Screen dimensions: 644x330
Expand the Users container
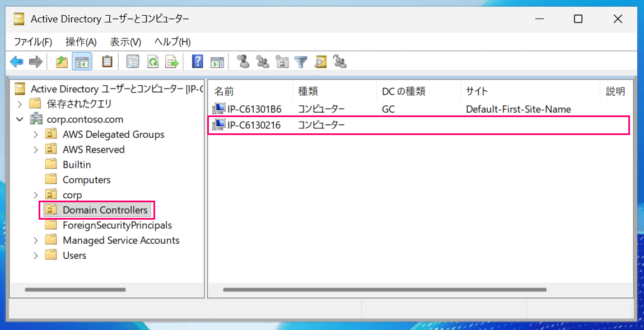[x=36, y=255]
